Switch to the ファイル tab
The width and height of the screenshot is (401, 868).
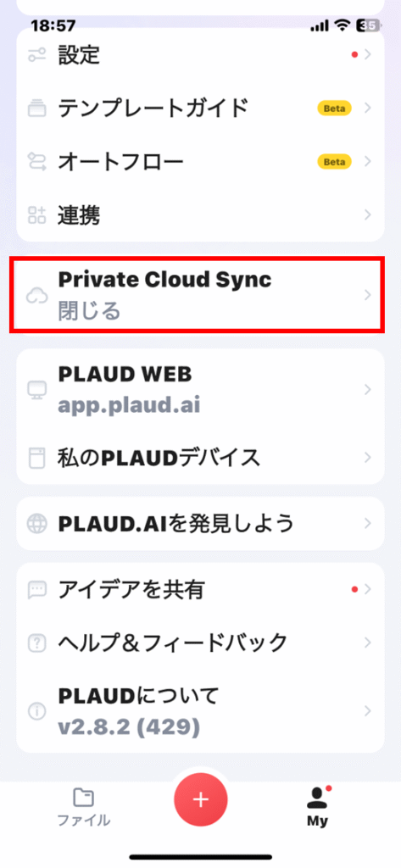click(84, 807)
